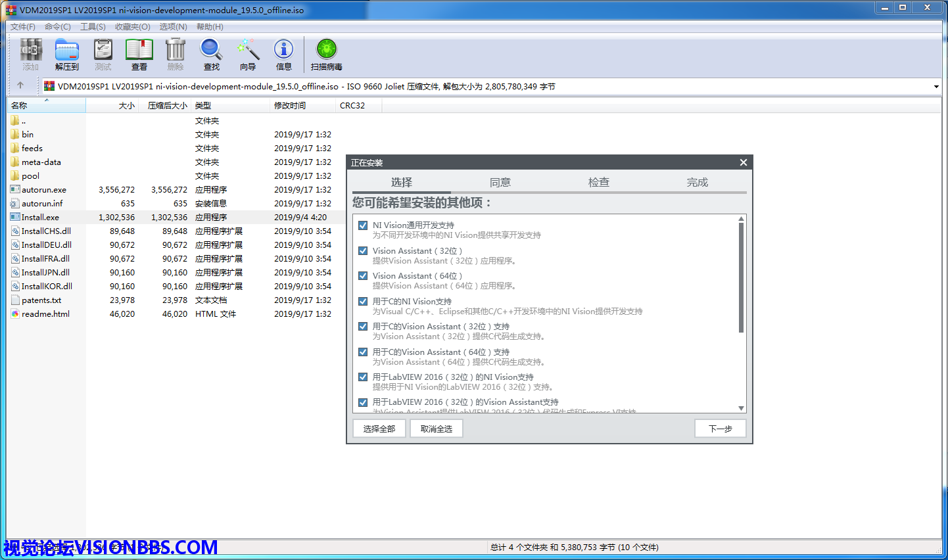Click the 下一步 (Next) button
The width and height of the screenshot is (948, 560).
tap(720, 429)
